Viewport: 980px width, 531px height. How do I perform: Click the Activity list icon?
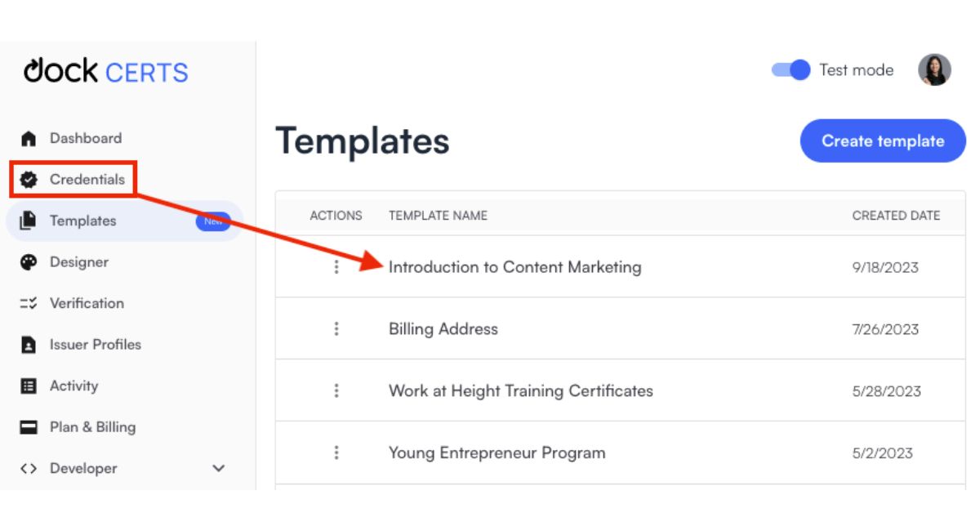pyautogui.click(x=29, y=386)
